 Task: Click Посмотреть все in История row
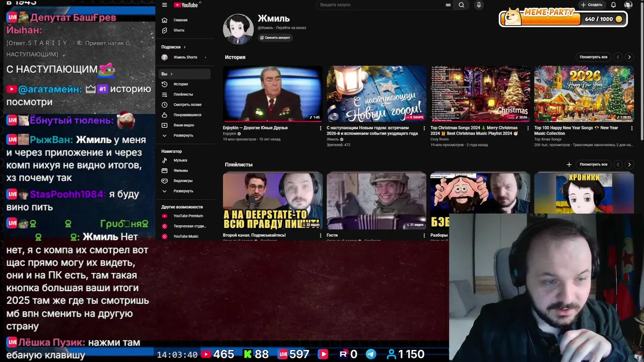593,57
